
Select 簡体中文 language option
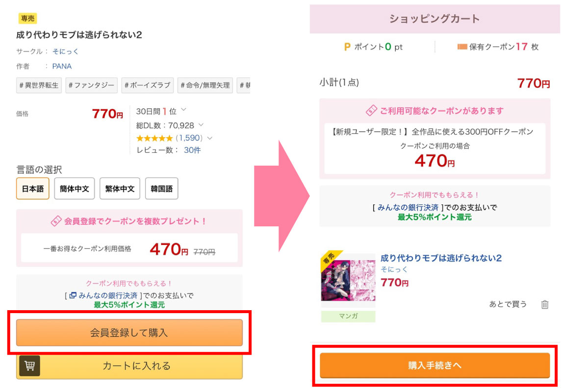click(x=75, y=189)
